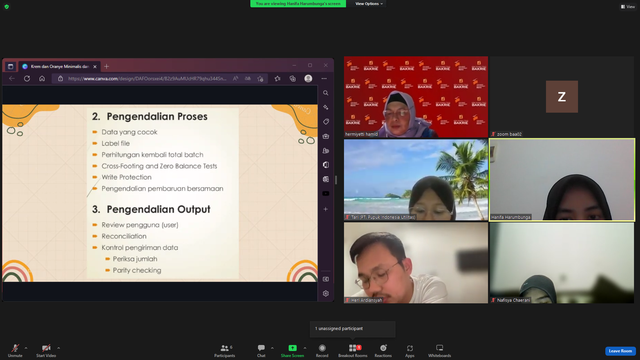This screenshot has height=360, width=640.
Task: Open the Reactions menu
Action: (383, 350)
